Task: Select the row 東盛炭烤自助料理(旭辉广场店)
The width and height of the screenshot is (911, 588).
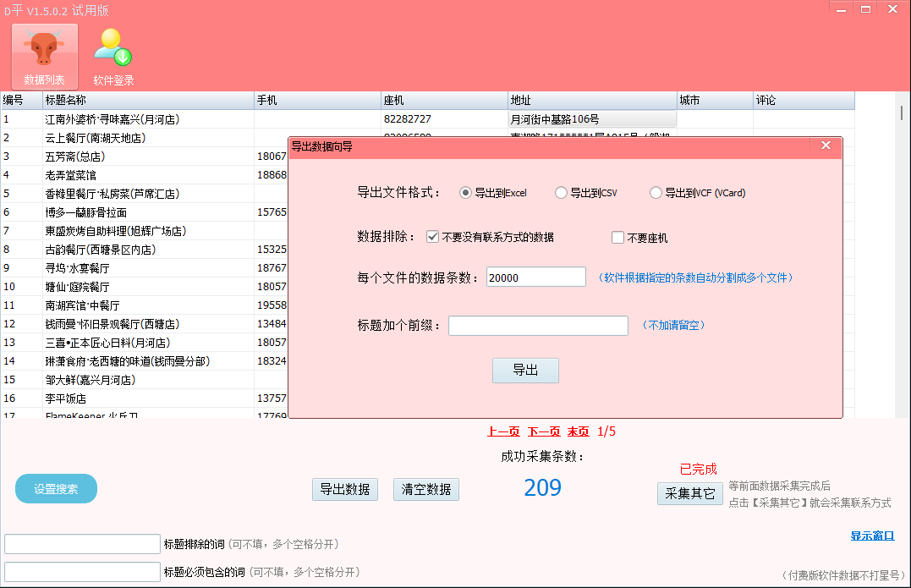Action: click(x=145, y=231)
